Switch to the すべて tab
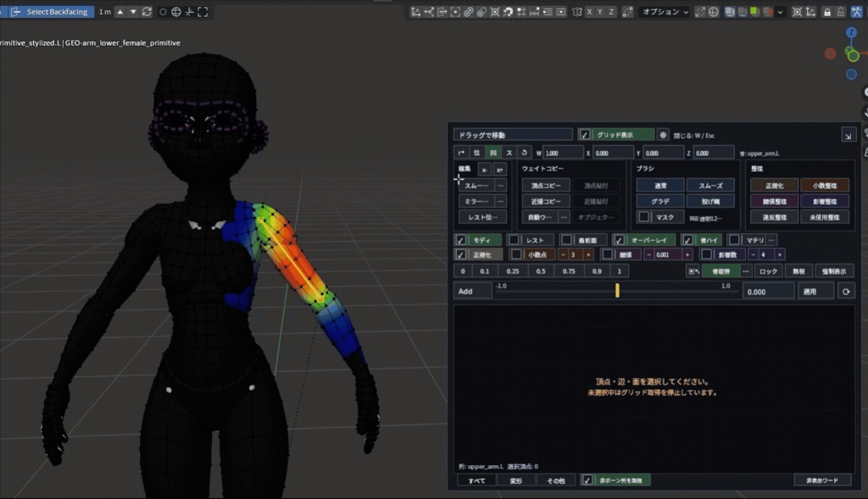This screenshot has height=499, width=868. pos(476,480)
